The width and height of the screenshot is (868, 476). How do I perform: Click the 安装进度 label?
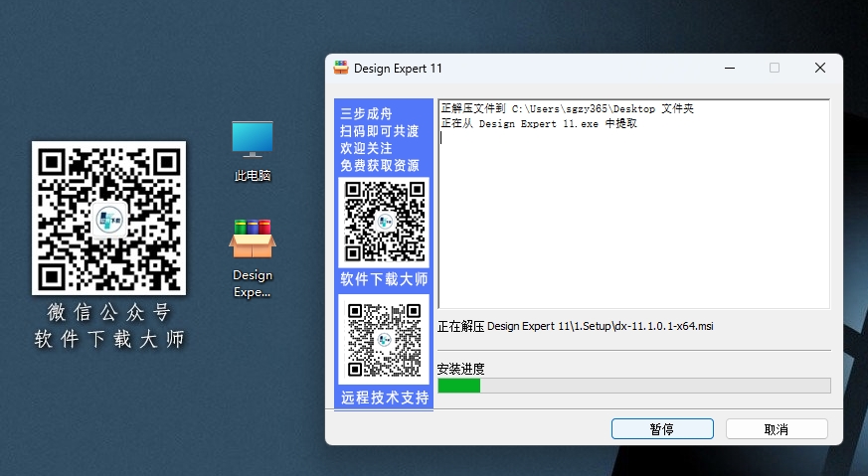coord(460,369)
